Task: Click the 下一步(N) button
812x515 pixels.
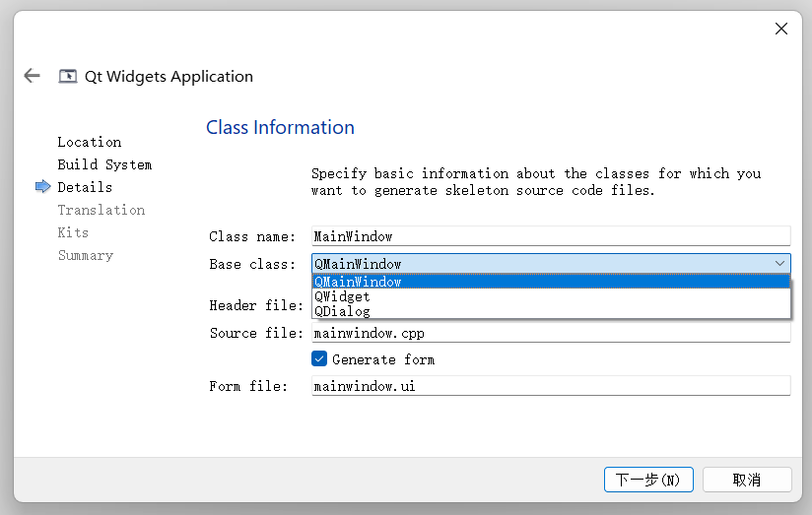Action: pyautogui.click(x=648, y=480)
